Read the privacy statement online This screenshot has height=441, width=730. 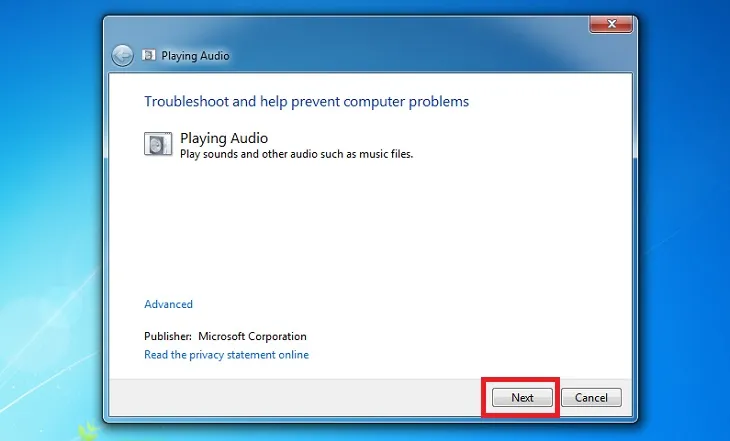[x=226, y=355]
